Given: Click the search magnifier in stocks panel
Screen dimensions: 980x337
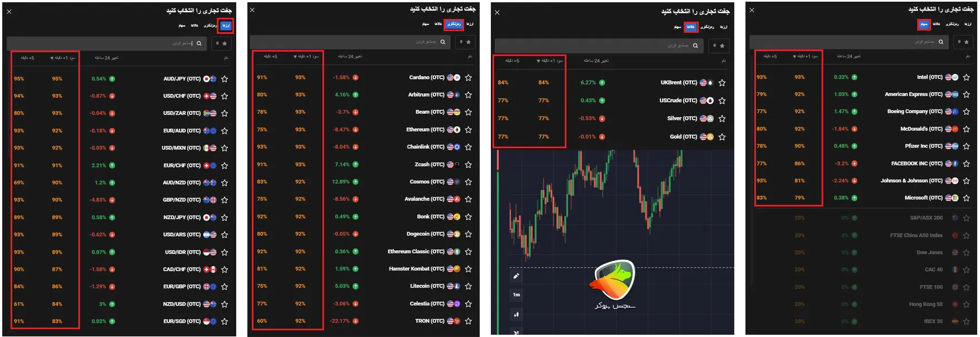Looking at the screenshot, I should point(941,42).
